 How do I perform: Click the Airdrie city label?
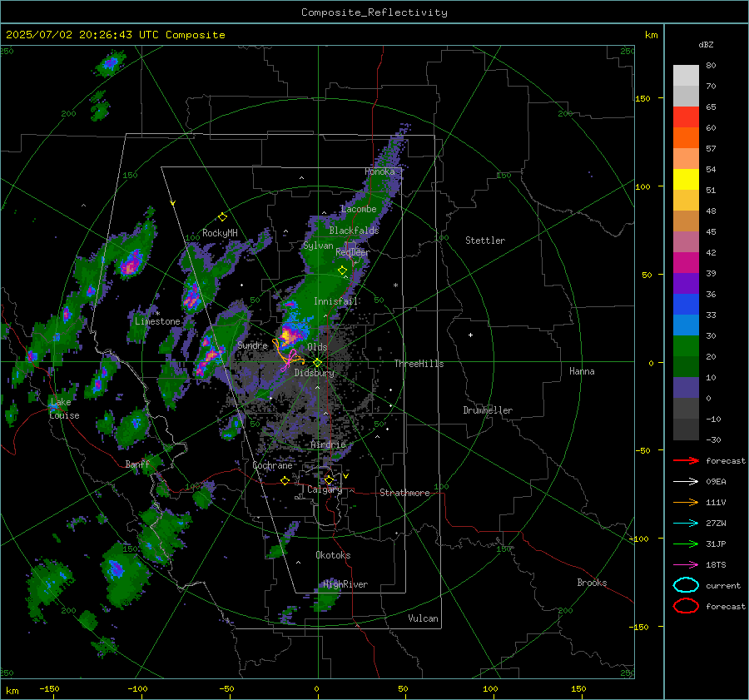coord(328,444)
